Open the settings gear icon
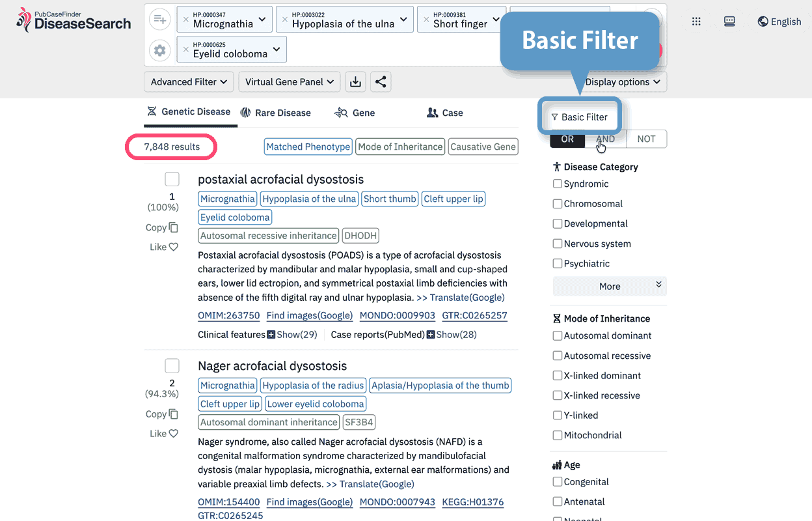 [159, 49]
